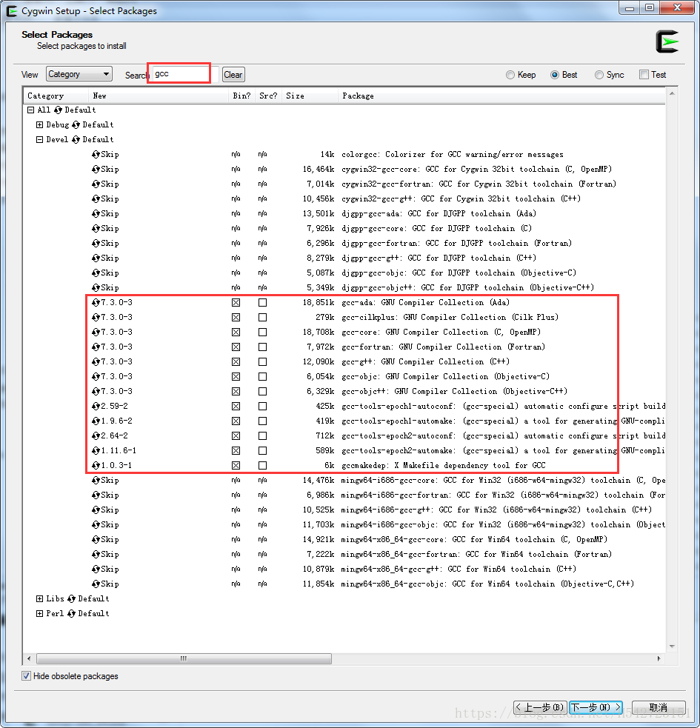Click horizontal scrollbar left arrow
This screenshot has width=700, height=728.
point(30,658)
